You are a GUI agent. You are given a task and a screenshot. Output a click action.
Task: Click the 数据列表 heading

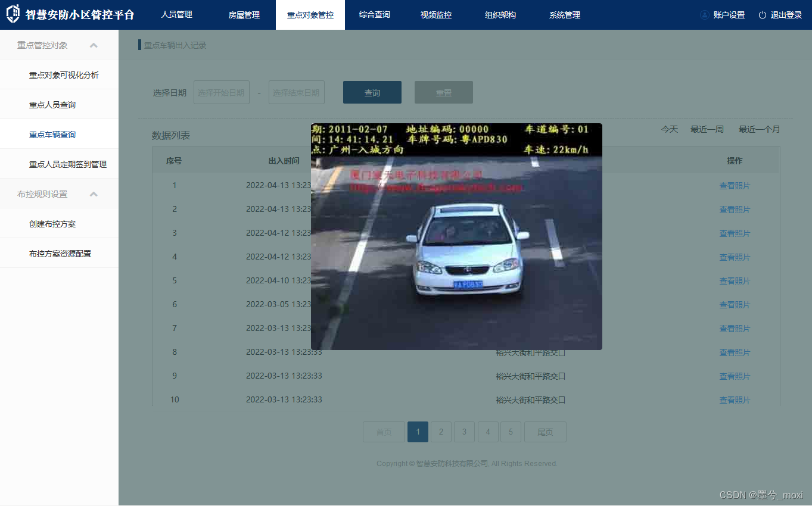coord(171,136)
